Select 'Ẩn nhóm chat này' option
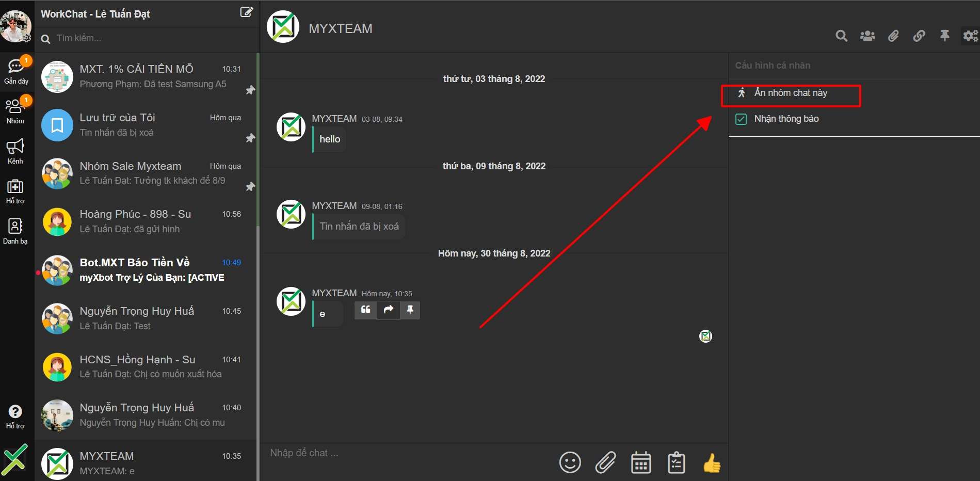 [x=790, y=93]
